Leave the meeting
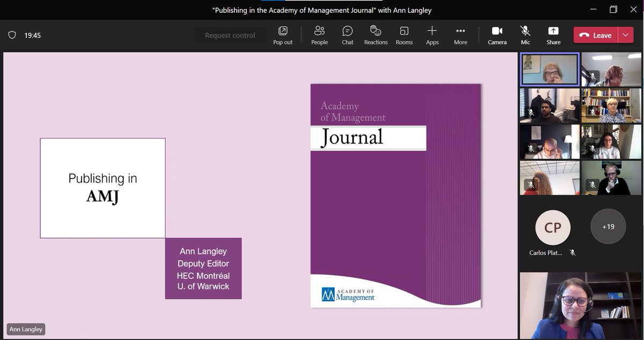Image resolution: width=644 pixels, height=340 pixels. coord(596,35)
